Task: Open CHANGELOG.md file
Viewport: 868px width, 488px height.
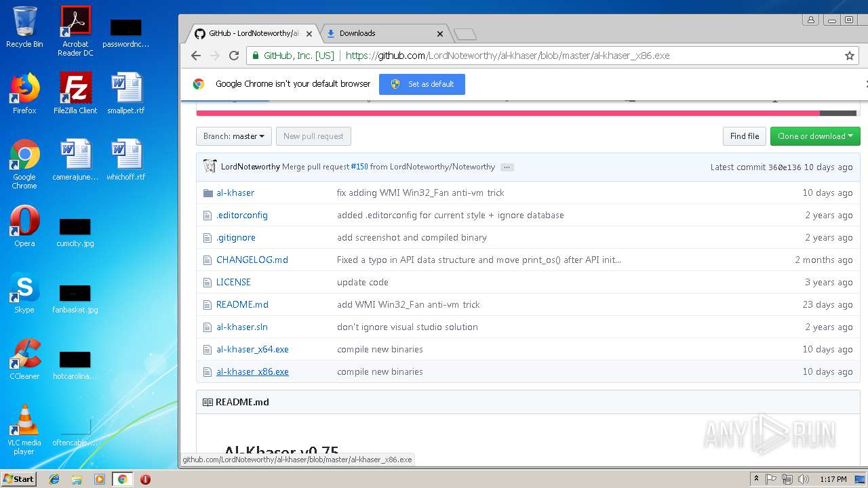Action: pyautogui.click(x=252, y=260)
